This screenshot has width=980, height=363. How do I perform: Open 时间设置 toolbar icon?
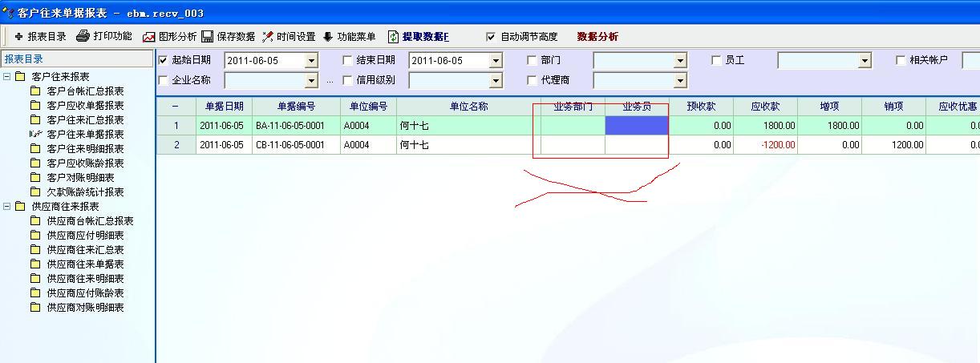click(x=268, y=37)
